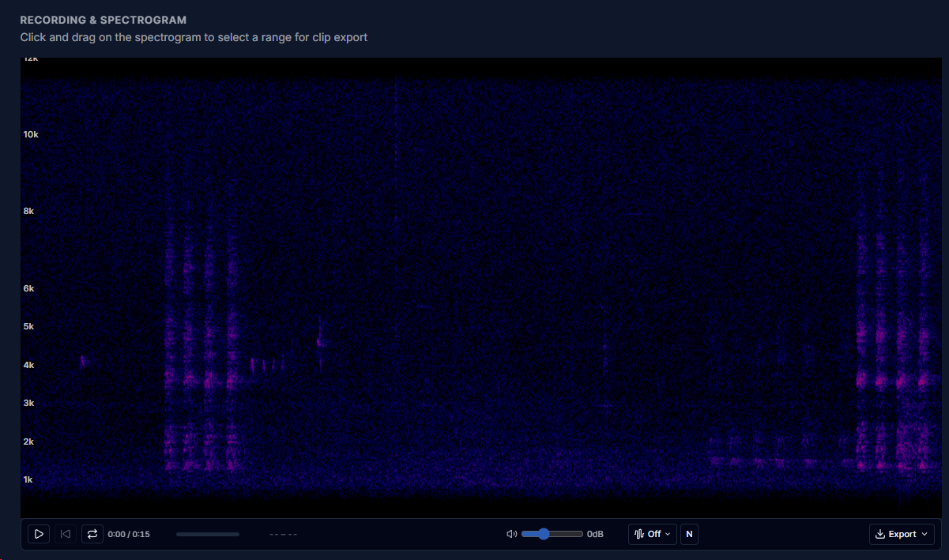Click the 5k frequency axis label
The height and width of the screenshot is (560, 949).
tap(29, 326)
